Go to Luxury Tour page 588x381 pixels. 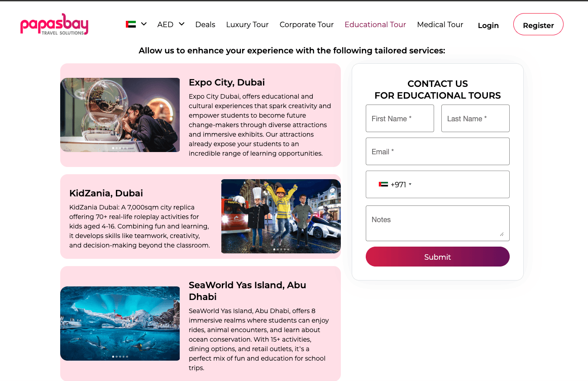(247, 24)
